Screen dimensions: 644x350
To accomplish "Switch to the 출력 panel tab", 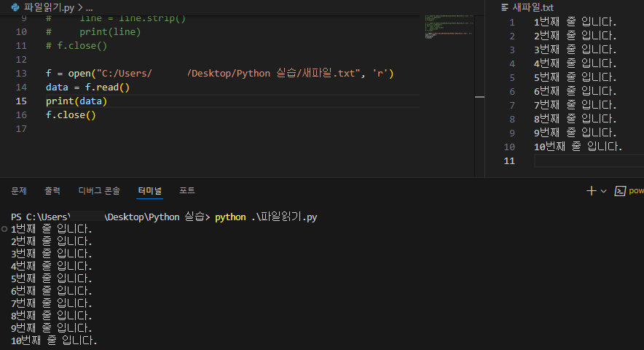I will click(x=52, y=190).
